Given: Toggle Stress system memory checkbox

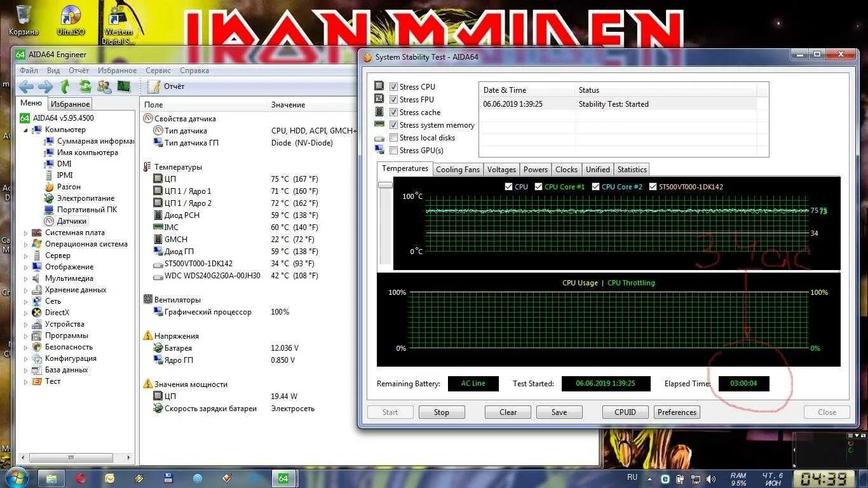Looking at the screenshot, I should (394, 125).
